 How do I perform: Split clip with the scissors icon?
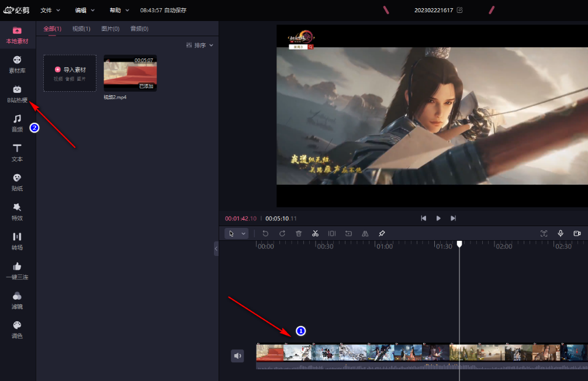(316, 234)
